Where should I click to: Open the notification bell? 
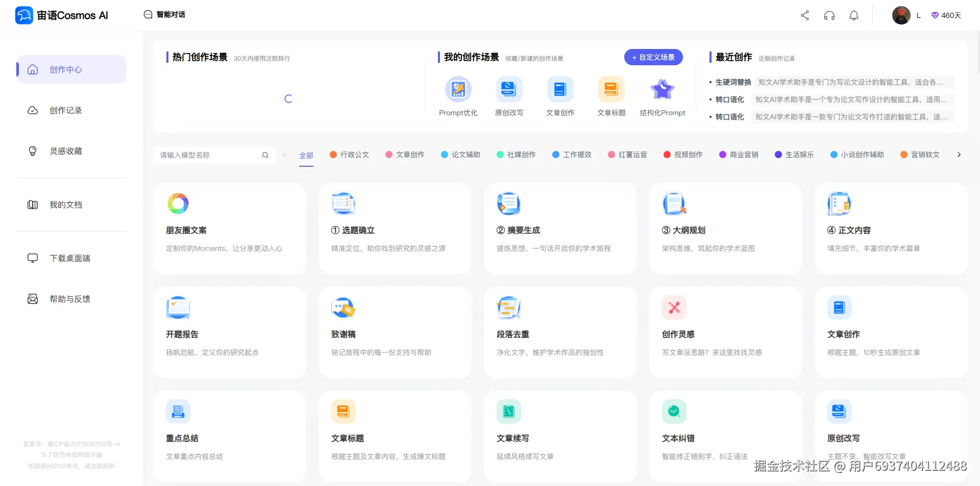click(854, 15)
